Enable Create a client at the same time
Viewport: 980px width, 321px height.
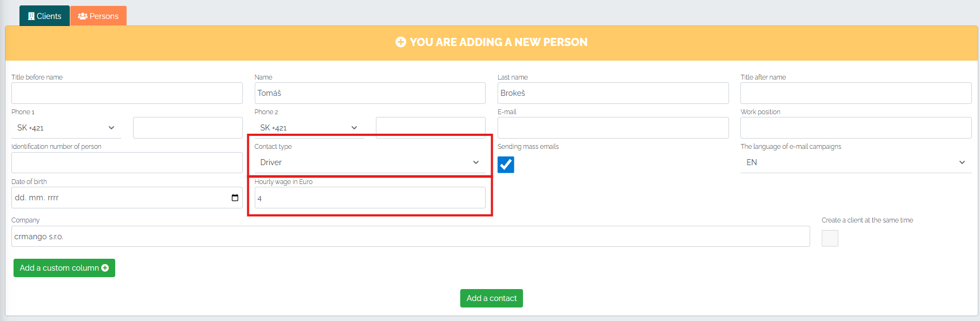click(830, 238)
